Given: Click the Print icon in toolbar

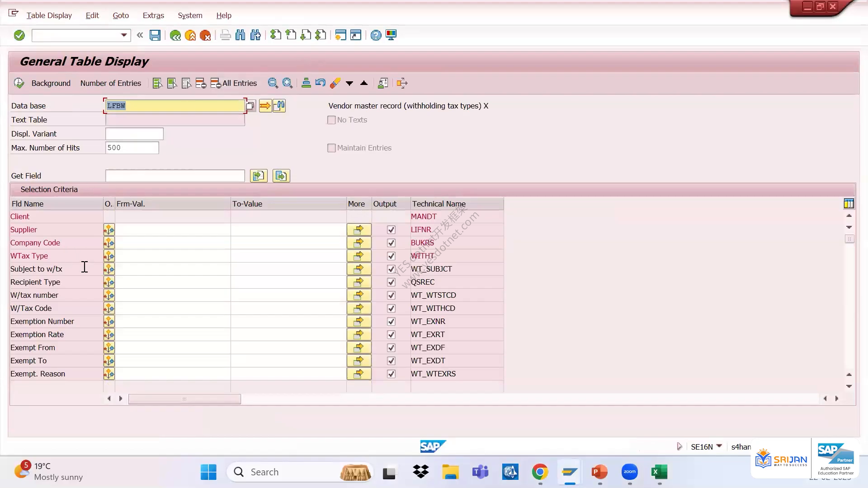Looking at the screenshot, I should (225, 35).
